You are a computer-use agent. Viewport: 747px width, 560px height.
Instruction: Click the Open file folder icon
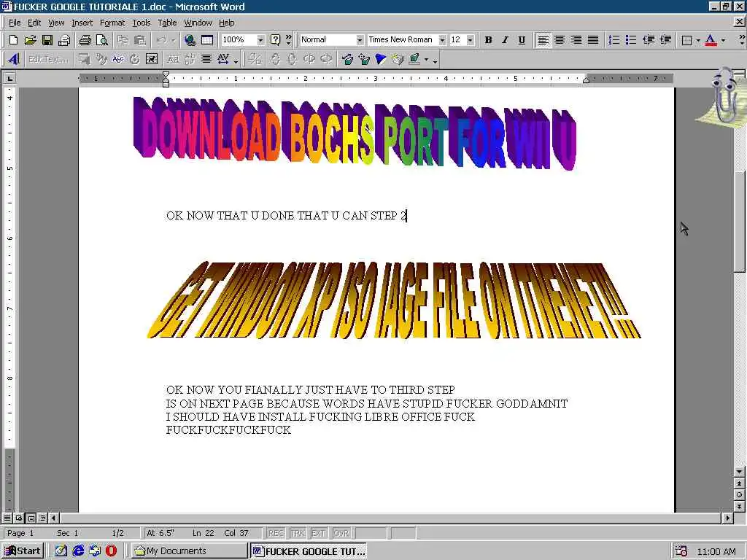pos(30,40)
